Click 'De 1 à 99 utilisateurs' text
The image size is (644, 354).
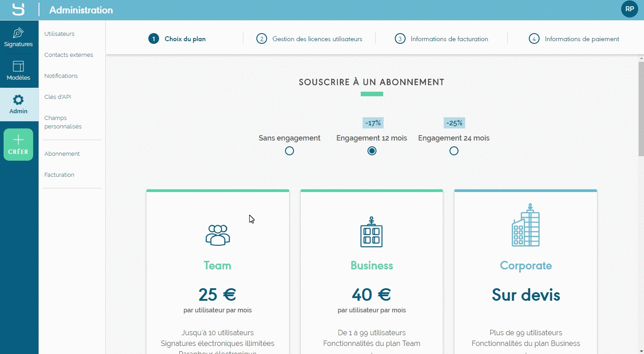click(372, 333)
